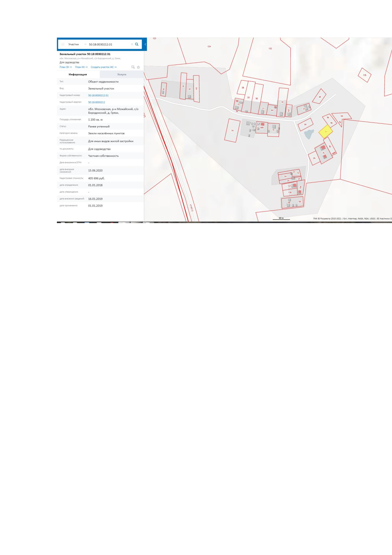Viewport: 392px width, 555px height.
Task: Open the Участки search type dropdown
Action: click(x=77, y=44)
